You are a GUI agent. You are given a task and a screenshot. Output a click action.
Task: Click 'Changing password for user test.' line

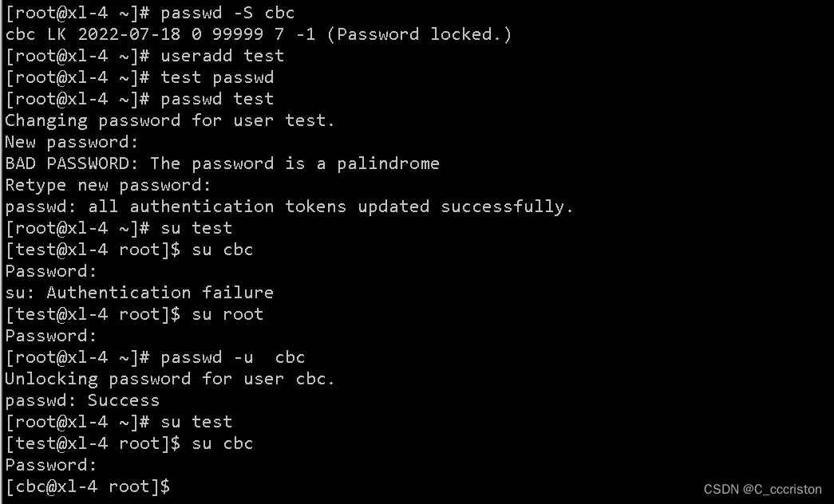coord(170,120)
